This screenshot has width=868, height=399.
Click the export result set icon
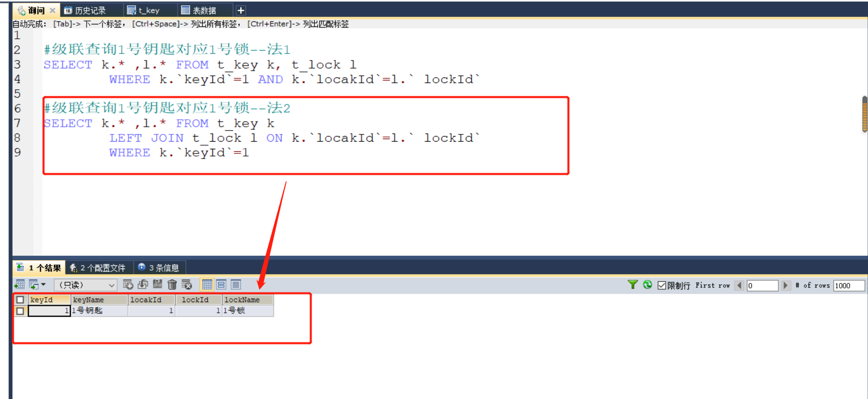tap(20, 284)
